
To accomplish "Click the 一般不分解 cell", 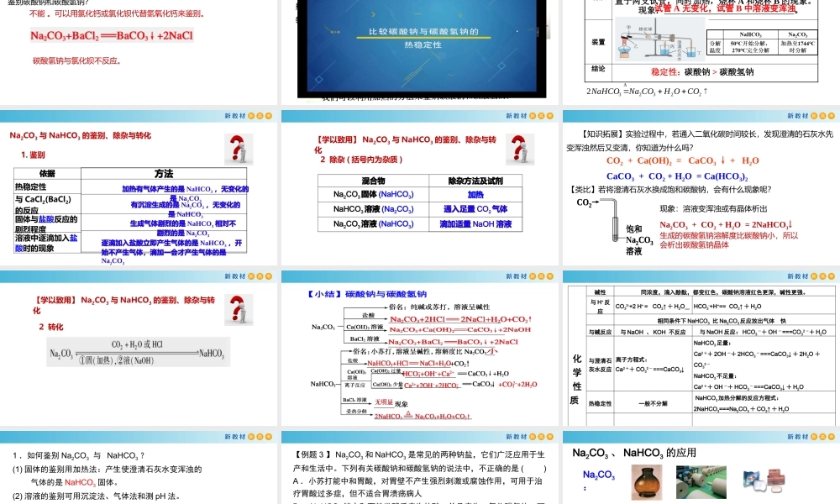I will click(653, 403).
